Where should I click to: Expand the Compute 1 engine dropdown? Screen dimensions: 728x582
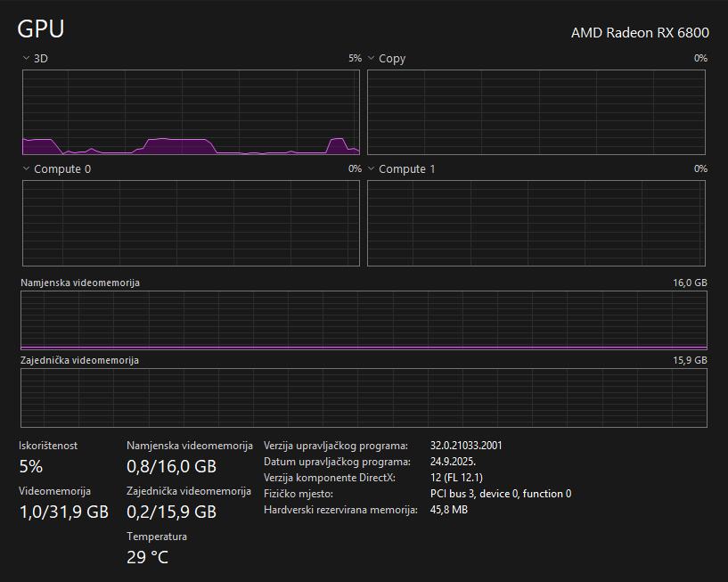coord(372,169)
